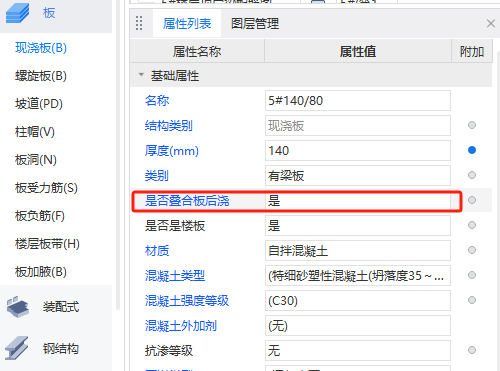Toggle 附加 option for 是否是楼板 row

coord(472,225)
